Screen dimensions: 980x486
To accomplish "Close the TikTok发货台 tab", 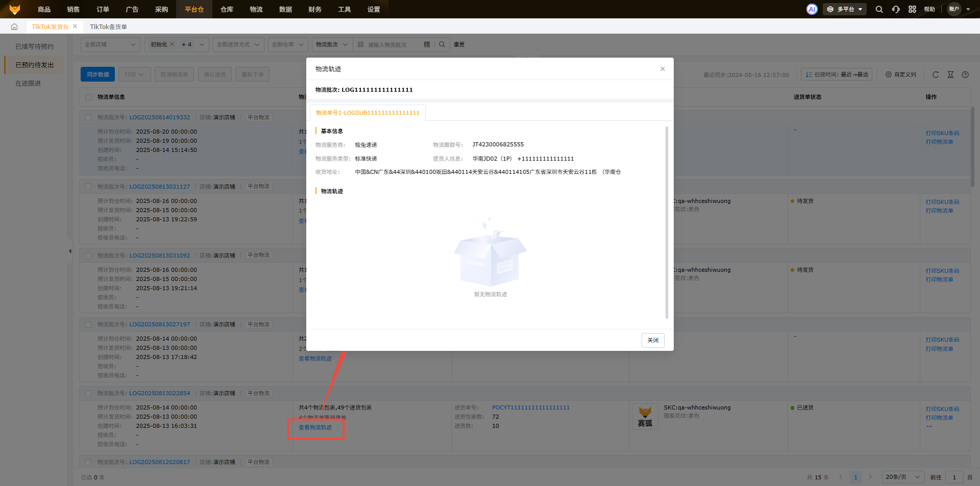I will tap(75, 27).
